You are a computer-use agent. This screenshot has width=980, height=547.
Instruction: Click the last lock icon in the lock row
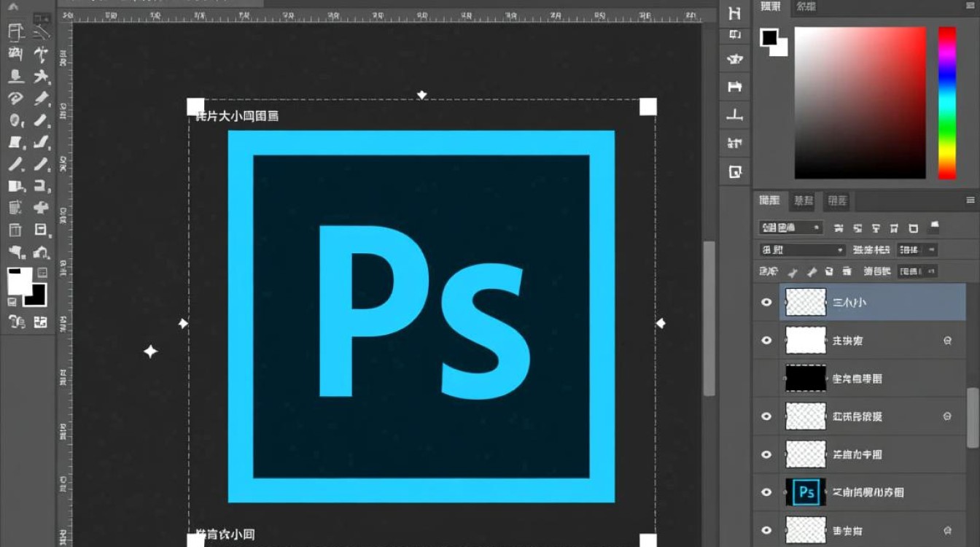pyautogui.click(x=847, y=272)
